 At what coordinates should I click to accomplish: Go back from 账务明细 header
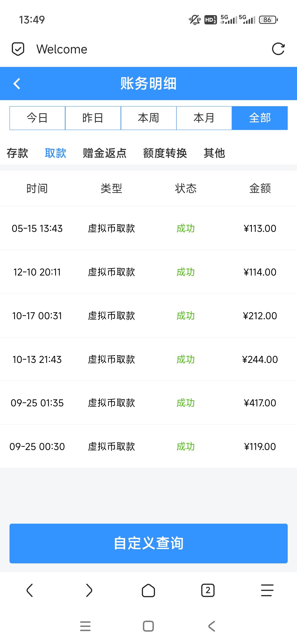click(17, 83)
